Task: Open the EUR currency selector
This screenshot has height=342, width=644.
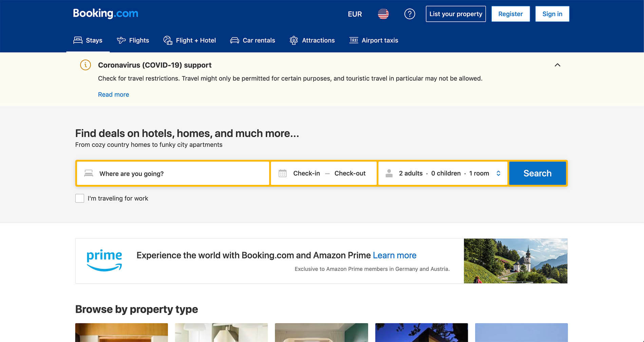Action: click(355, 14)
